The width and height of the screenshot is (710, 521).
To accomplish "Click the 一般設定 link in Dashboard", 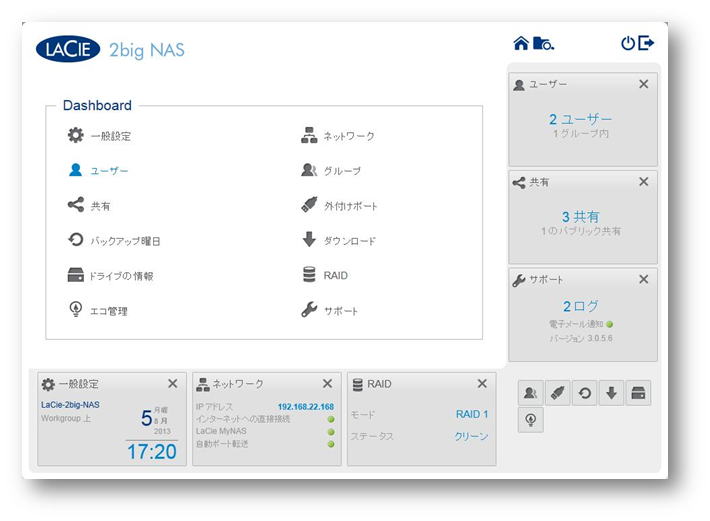I will (110, 136).
